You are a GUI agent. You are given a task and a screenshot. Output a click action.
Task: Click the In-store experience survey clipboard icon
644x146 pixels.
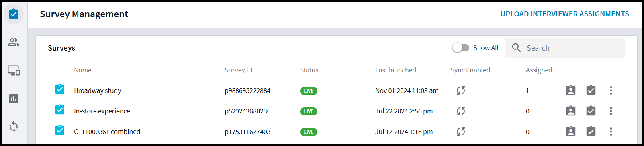click(x=59, y=109)
